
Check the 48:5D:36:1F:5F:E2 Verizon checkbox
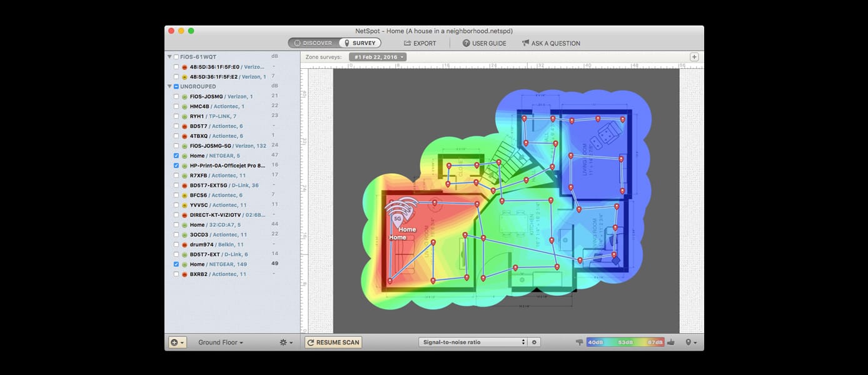[x=176, y=77]
